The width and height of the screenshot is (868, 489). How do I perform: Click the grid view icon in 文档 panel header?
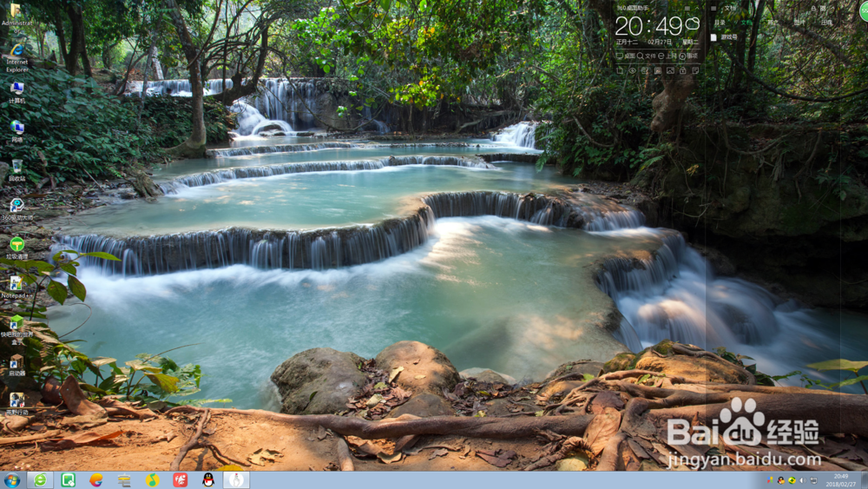pos(823,9)
